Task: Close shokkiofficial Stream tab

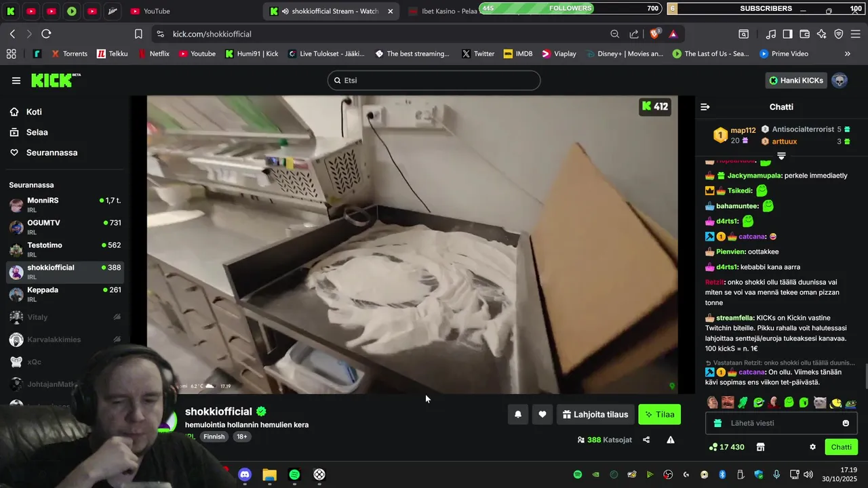Action: [391, 11]
